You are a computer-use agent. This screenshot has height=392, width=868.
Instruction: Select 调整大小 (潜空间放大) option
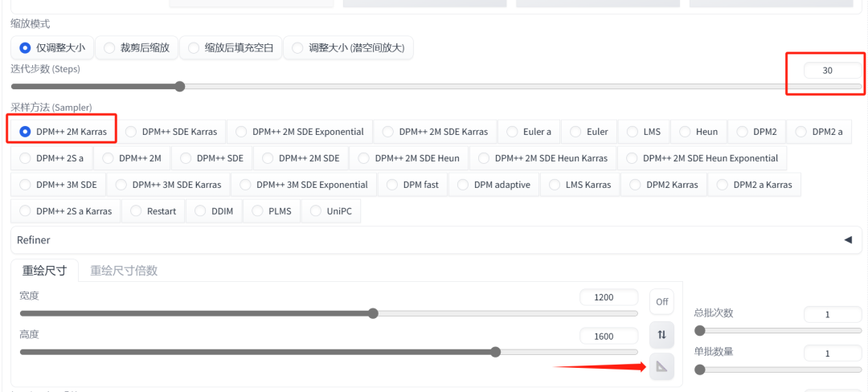coord(348,48)
